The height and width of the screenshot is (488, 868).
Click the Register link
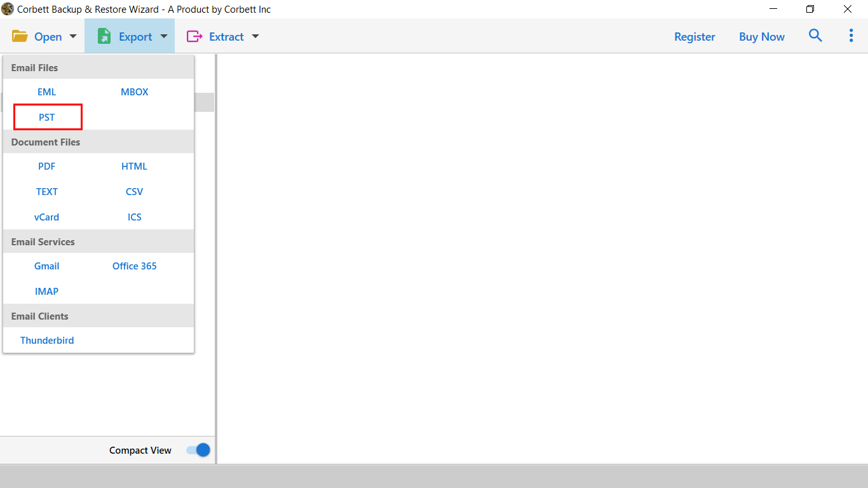point(695,37)
